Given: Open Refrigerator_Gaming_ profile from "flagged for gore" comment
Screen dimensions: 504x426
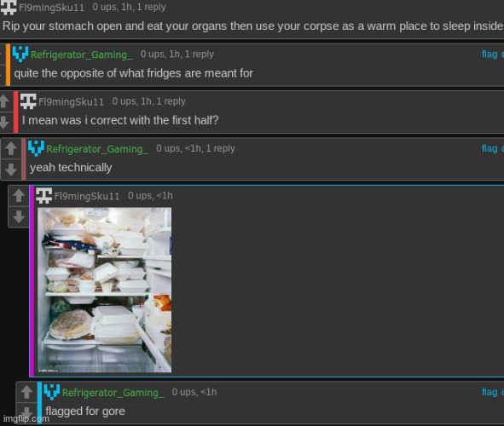Looking at the screenshot, I should pos(113,393).
